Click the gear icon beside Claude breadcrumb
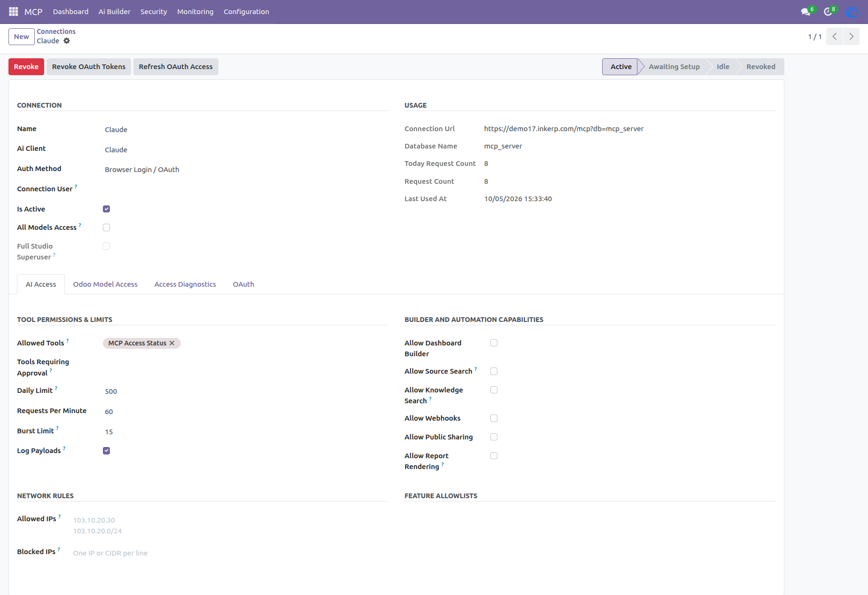868x595 pixels. point(67,41)
